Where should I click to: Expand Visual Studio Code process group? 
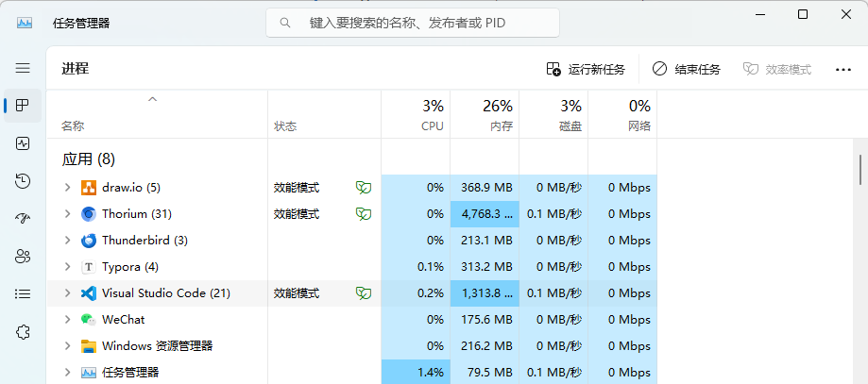tap(67, 293)
